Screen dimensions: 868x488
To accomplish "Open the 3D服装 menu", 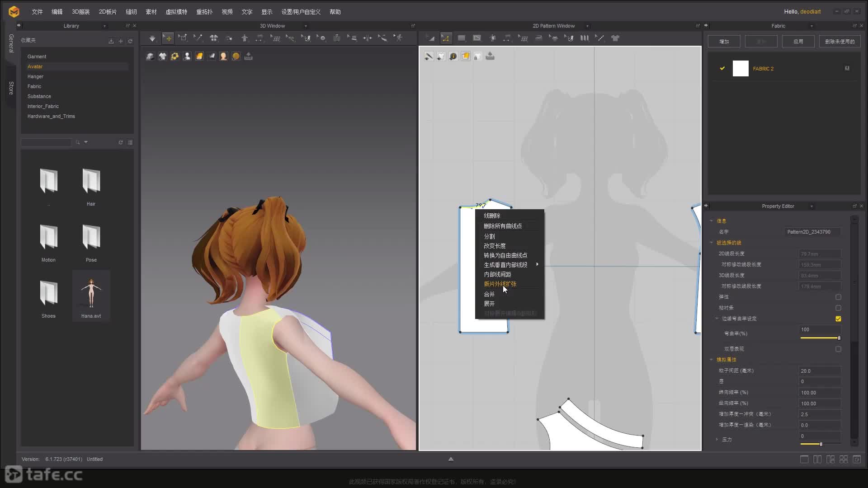I will 80,12.
